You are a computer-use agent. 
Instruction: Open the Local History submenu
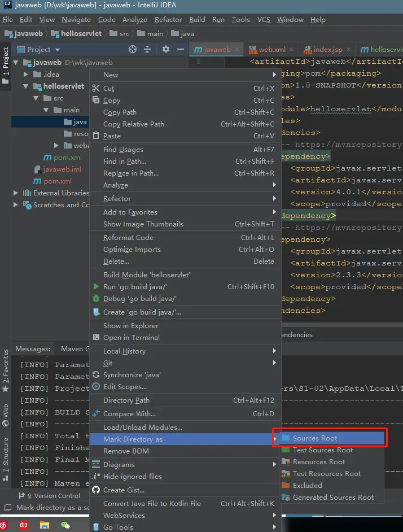pyautogui.click(x=185, y=351)
